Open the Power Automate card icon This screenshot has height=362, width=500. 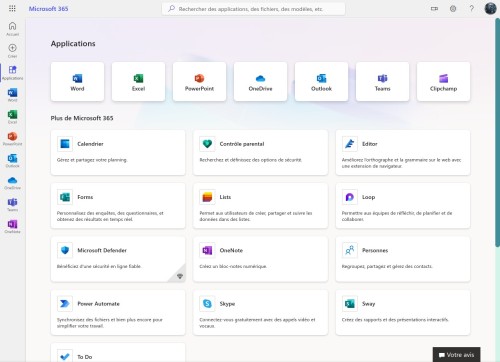65,303
